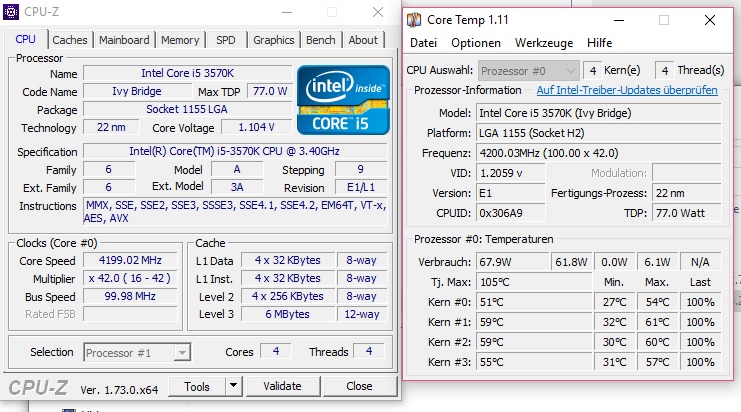
Task: Click the Kern #3 temperature 55°C
Action: pos(534,362)
